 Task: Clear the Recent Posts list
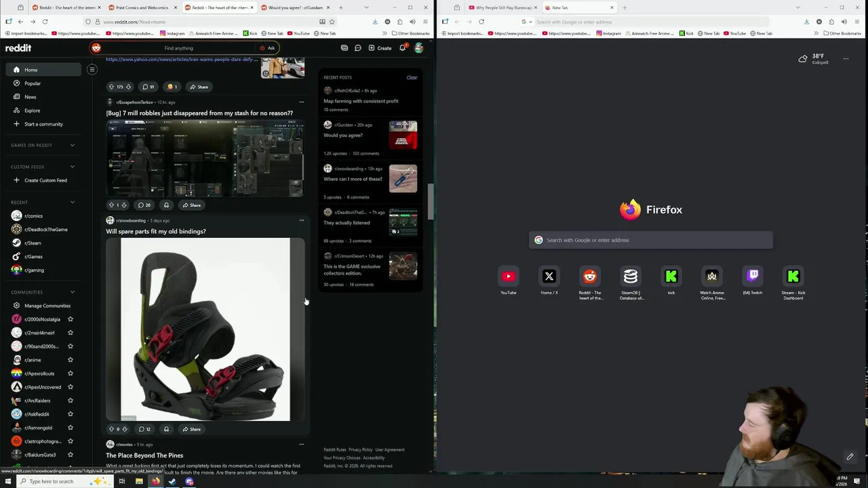(412, 77)
